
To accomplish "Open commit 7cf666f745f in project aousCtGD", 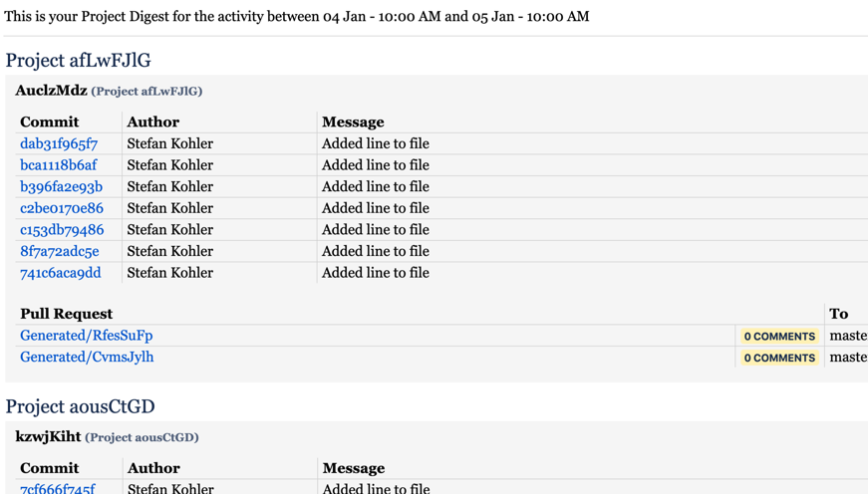I will [x=58, y=488].
